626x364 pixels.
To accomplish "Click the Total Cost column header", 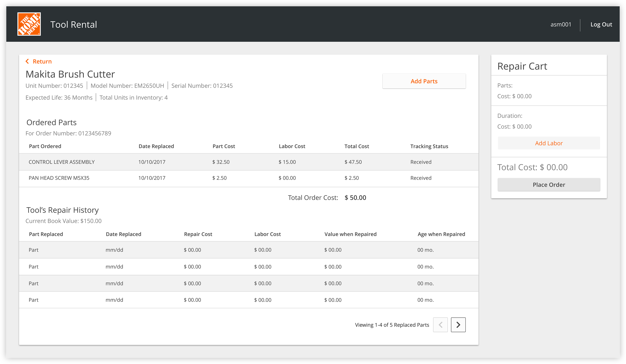I will [x=357, y=146].
